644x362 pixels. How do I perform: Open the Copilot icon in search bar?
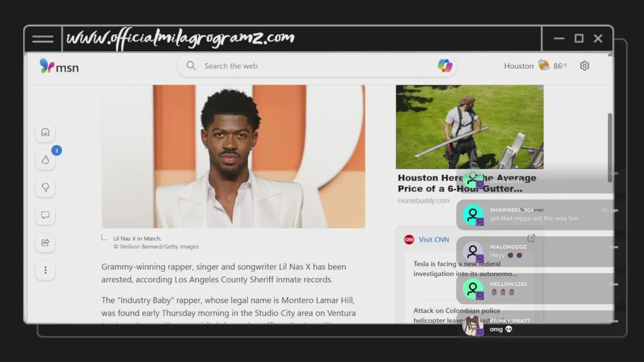tap(445, 66)
